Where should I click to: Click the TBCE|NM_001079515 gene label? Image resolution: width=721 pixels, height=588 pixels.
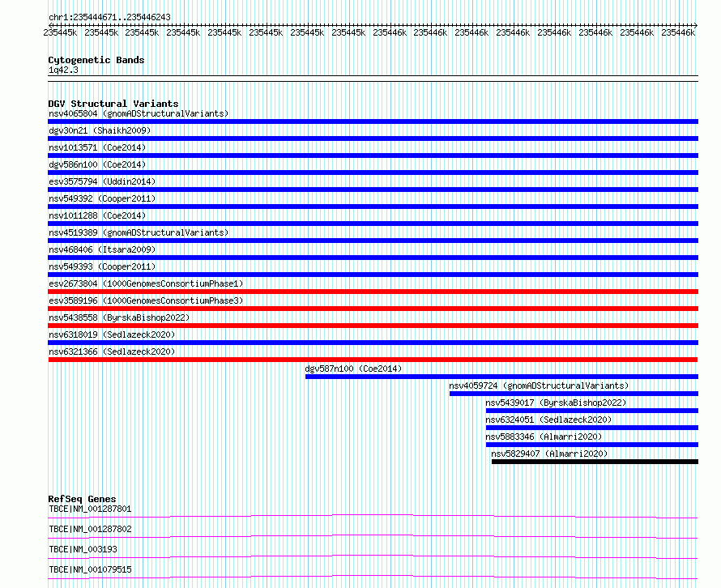coord(90,569)
